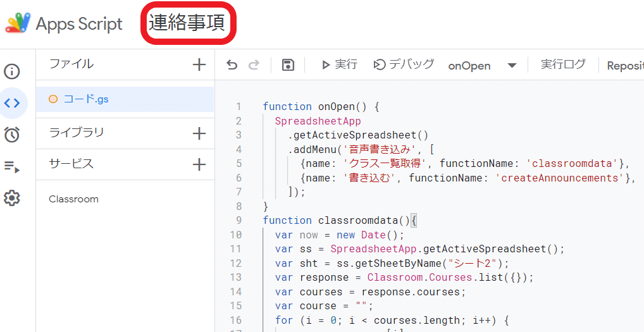This screenshot has height=332, width=644.
Task: Click line number 1 in editor gutter
Action: pos(239,107)
